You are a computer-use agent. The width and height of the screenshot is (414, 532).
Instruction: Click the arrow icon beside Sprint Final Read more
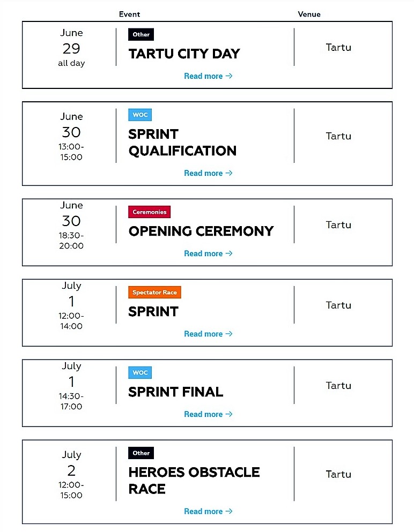[229, 414]
